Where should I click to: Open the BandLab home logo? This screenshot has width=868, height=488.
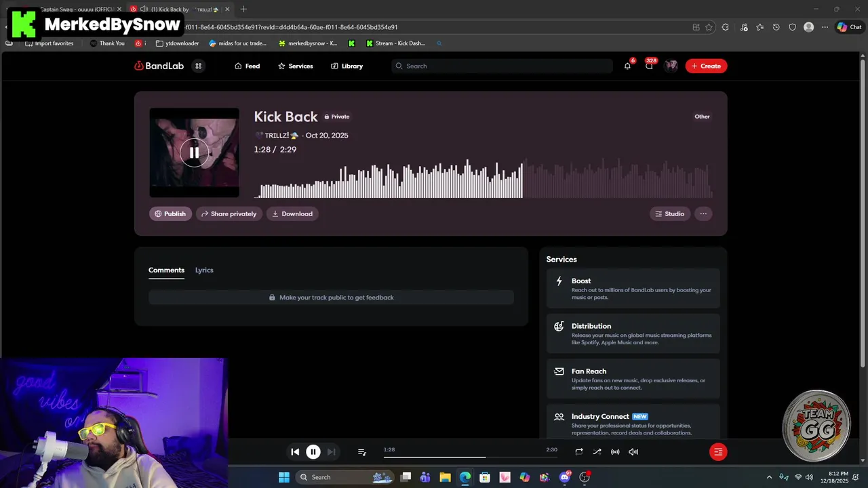(x=159, y=66)
